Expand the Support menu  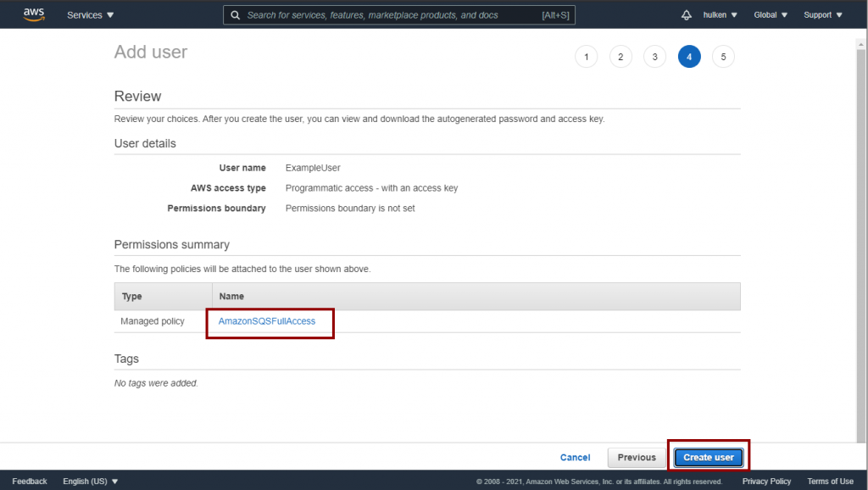point(822,15)
